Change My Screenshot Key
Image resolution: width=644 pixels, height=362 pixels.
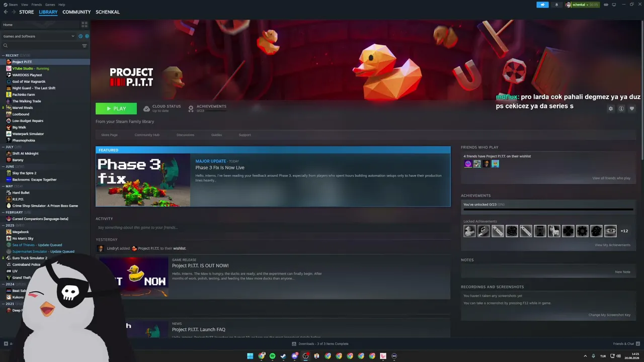[x=609, y=315]
